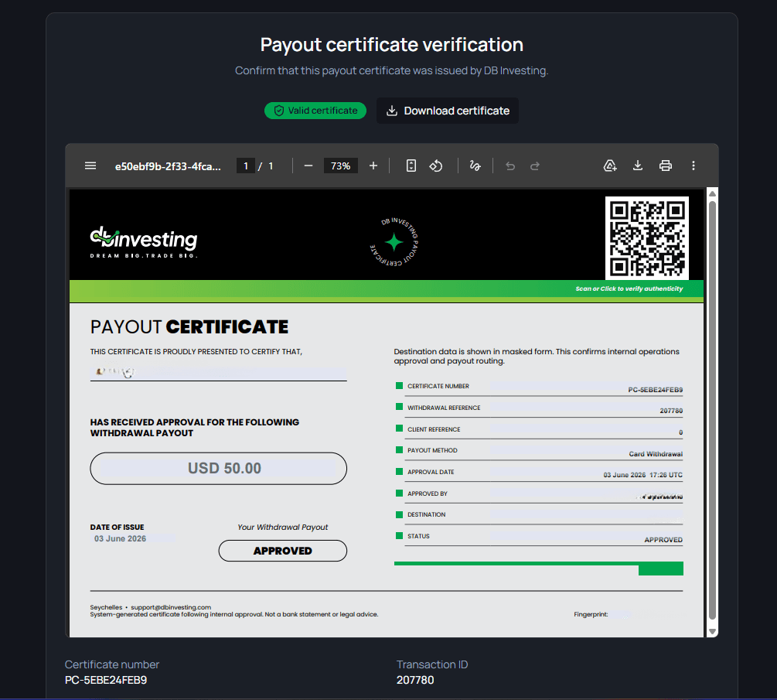Print the PDF document
This screenshot has width=777, height=700.
pyautogui.click(x=666, y=166)
